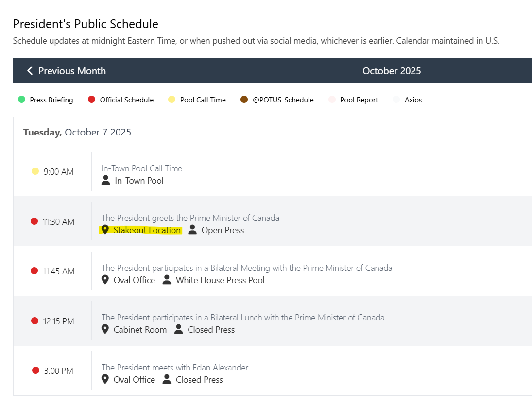Go to Previous Month
Viewport: 532px width, 404px height.
pyautogui.click(x=71, y=71)
